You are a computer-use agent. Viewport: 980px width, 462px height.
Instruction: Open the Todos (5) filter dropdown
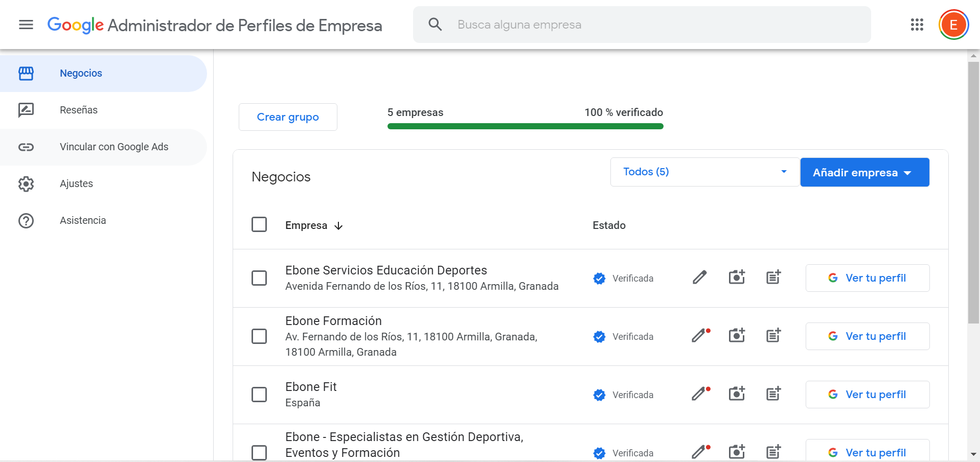pos(703,172)
